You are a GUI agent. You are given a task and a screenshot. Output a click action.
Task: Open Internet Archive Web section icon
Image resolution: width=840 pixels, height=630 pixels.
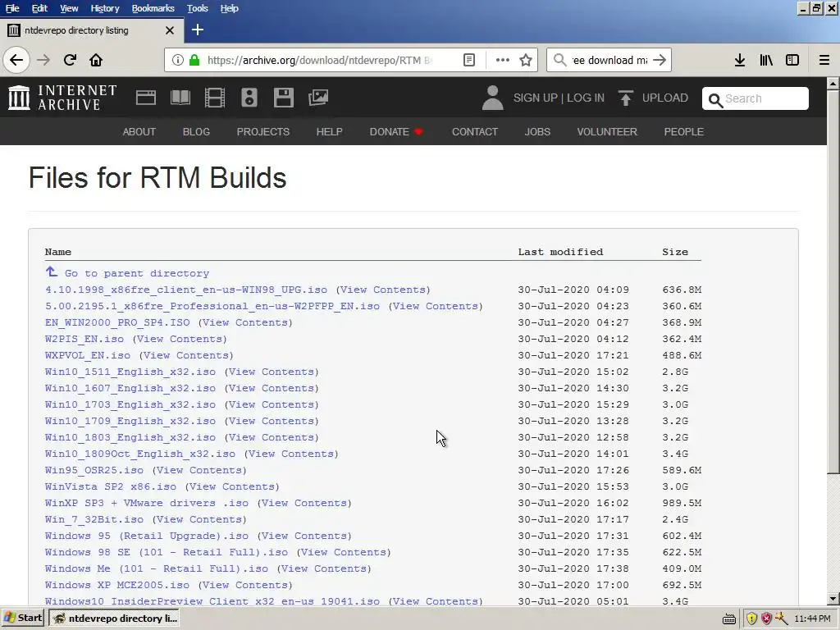point(146,98)
